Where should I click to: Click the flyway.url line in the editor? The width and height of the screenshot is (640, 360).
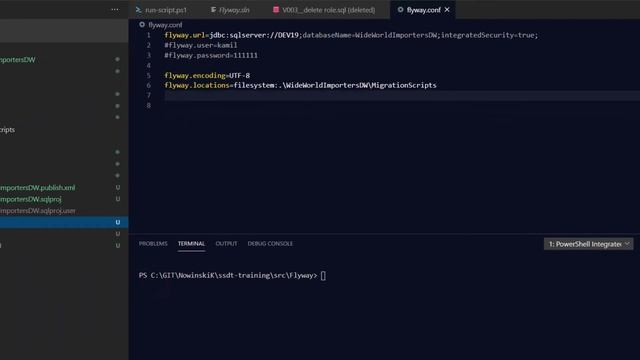(351, 35)
